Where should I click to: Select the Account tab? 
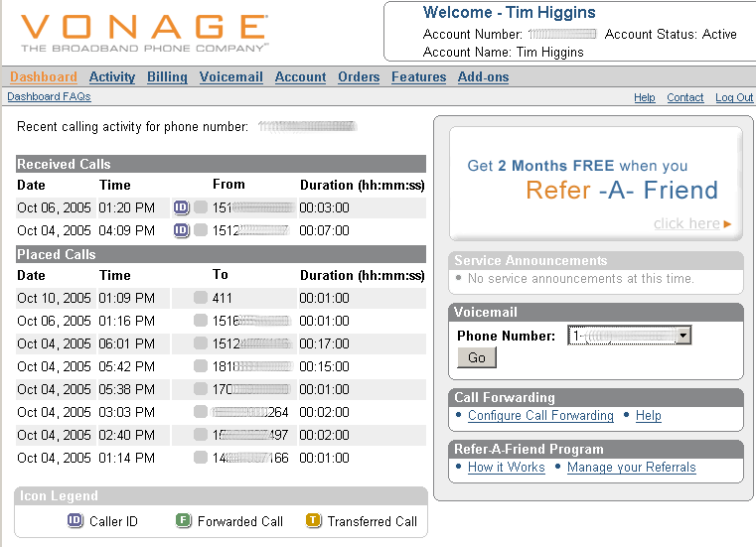pos(300,77)
